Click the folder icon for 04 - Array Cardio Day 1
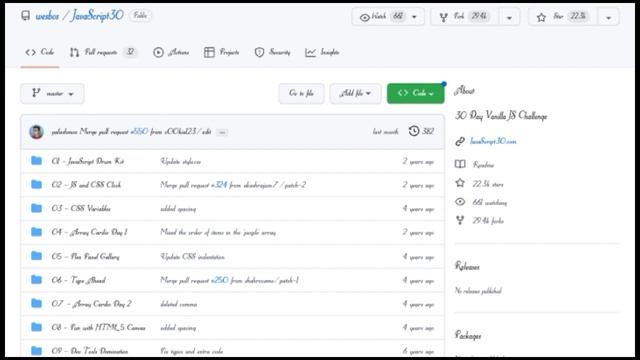640x360 pixels. click(36, 231)
